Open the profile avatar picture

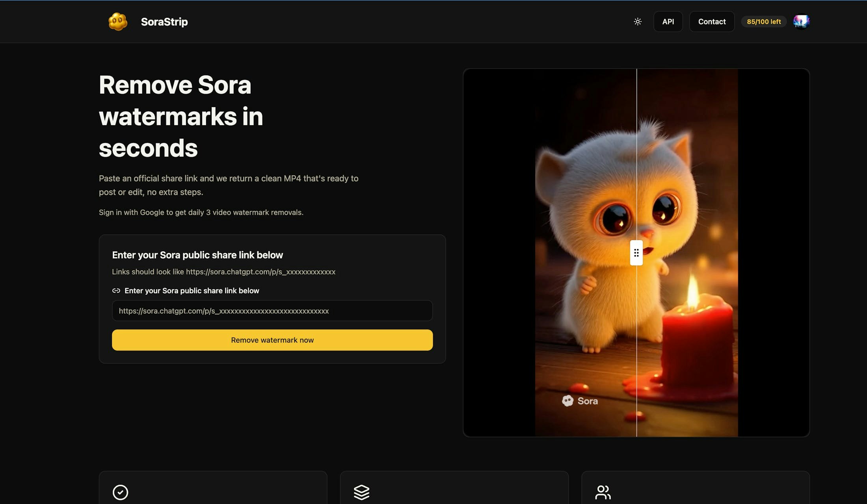(x=802, y=22)
